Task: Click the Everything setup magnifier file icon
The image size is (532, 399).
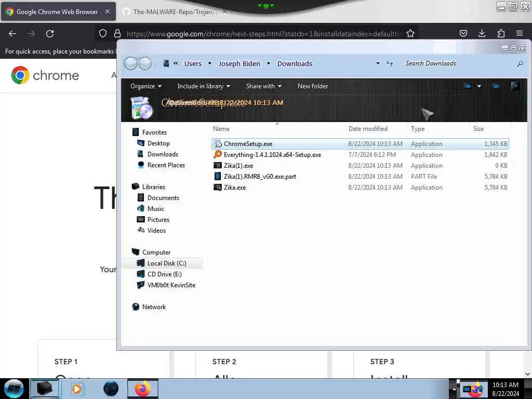Action: (x=218, y=154)
